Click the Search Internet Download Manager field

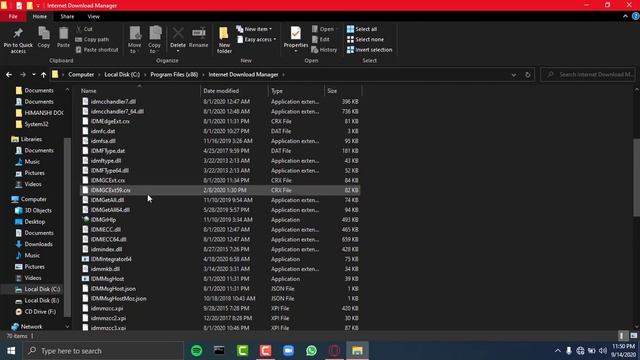tap(588, 75)
